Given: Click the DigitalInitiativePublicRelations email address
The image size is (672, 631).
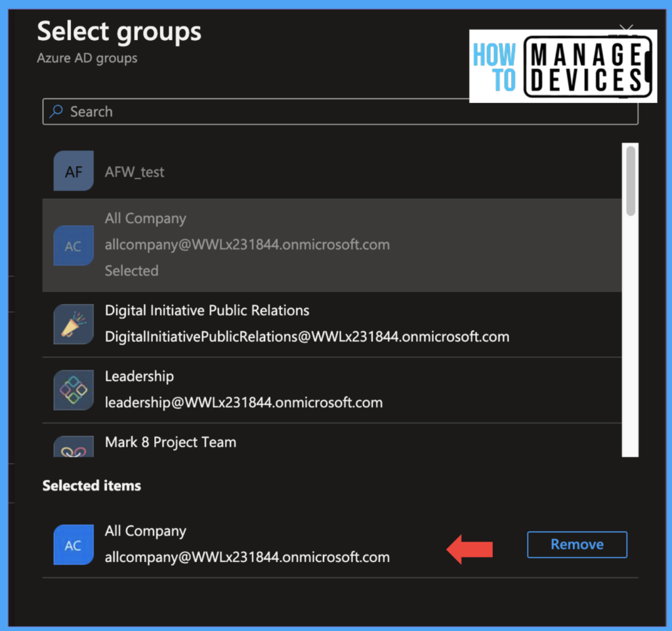Looking at the screenshot, I should 306,337.
